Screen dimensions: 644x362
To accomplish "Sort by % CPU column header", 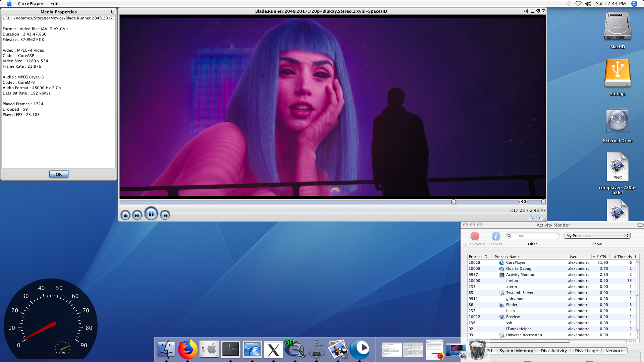I will pos(600,257).
